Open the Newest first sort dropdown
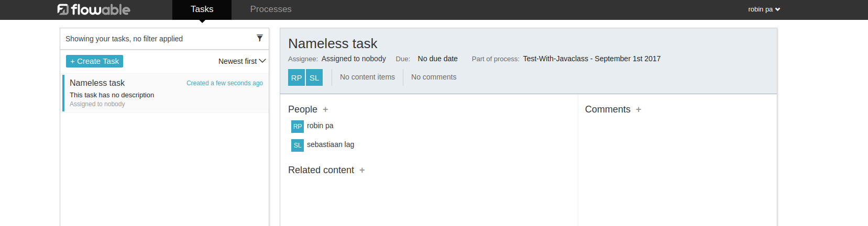The image size is (868, 226). 242,61
